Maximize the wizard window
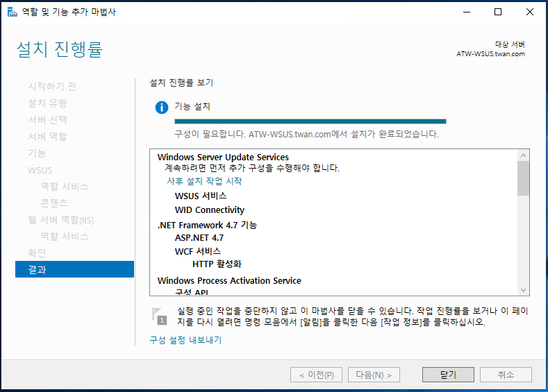 click(498, 12)
